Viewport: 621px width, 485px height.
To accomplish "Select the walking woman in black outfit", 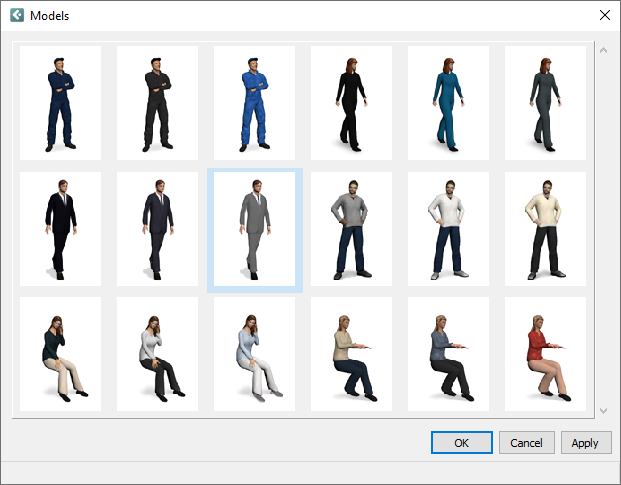I will click(x=351, y=103).
